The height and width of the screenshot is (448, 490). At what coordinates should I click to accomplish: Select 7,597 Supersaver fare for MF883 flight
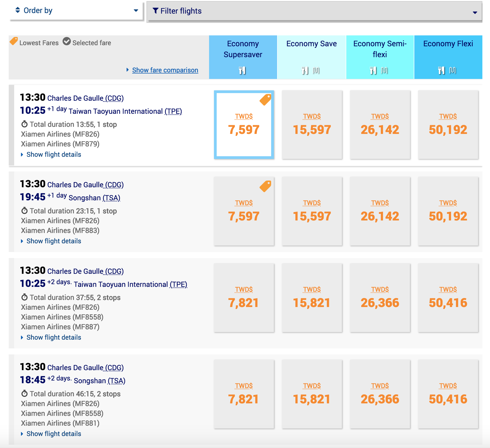[244, 211]
